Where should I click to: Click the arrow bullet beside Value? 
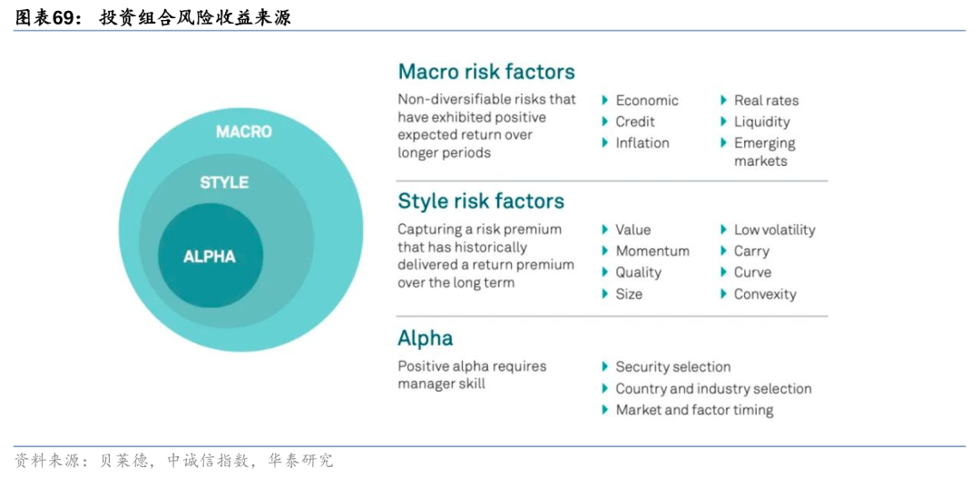coord(605,229)
